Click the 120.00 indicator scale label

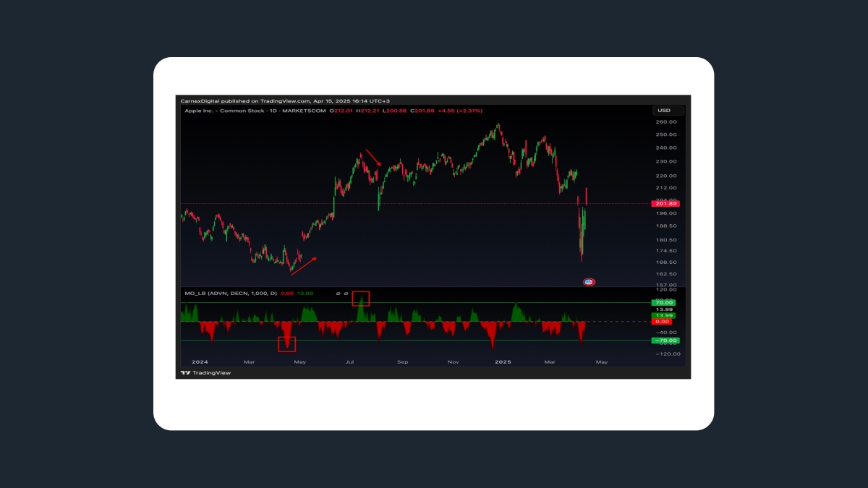pos(666,290)
